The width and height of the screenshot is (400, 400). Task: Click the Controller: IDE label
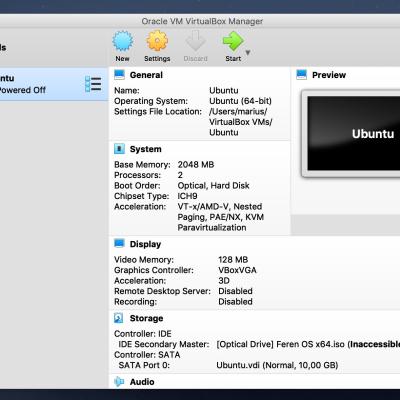pyautogui.click(x=143, y=334)
